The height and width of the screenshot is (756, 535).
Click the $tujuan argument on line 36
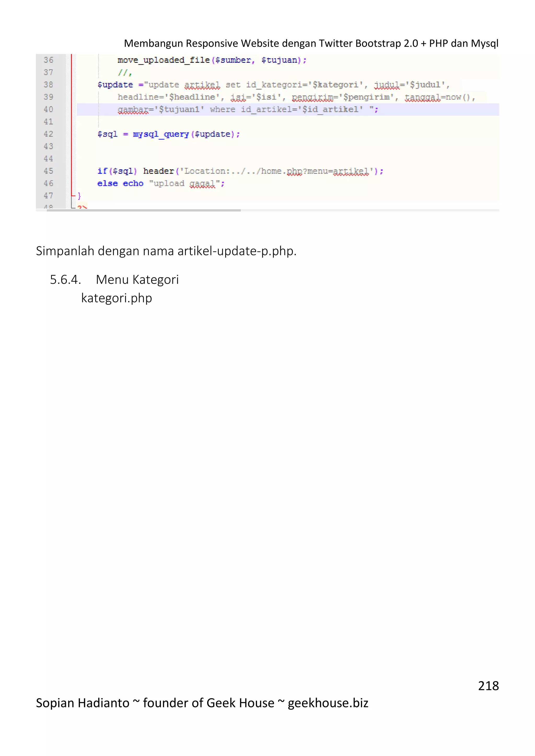(279, 60)
